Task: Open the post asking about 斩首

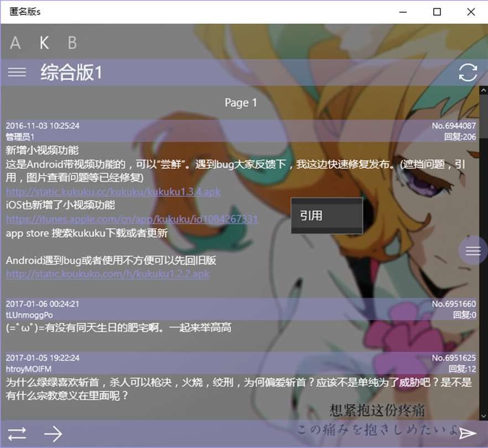Action: (x=239, y=389)
